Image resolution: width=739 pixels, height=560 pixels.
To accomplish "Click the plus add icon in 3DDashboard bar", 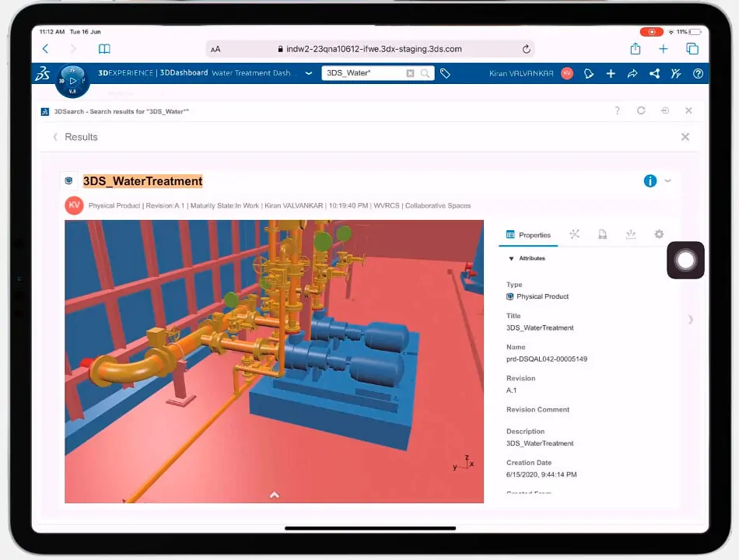I will pos(611,73).
